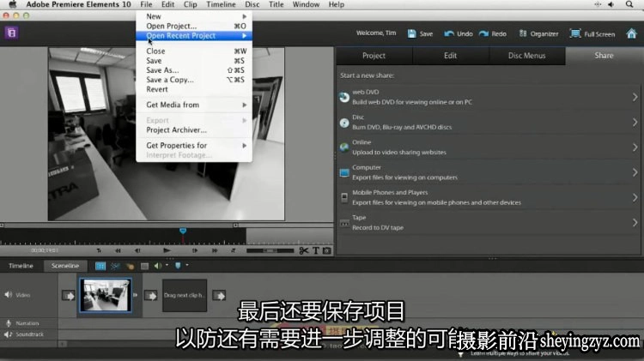This screenshot has width=644, height=361.
Task: Switch to the Disc Menus tab
Action: (527, 56)
